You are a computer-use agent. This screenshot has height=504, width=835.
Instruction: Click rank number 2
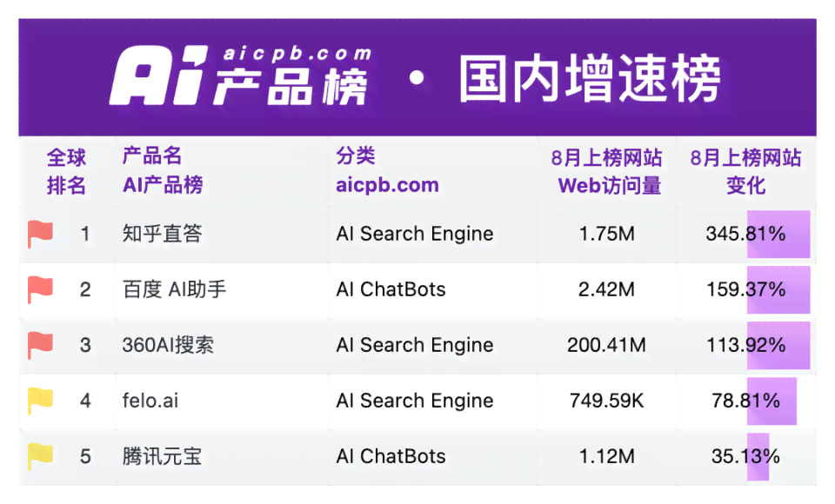(85, 289)
